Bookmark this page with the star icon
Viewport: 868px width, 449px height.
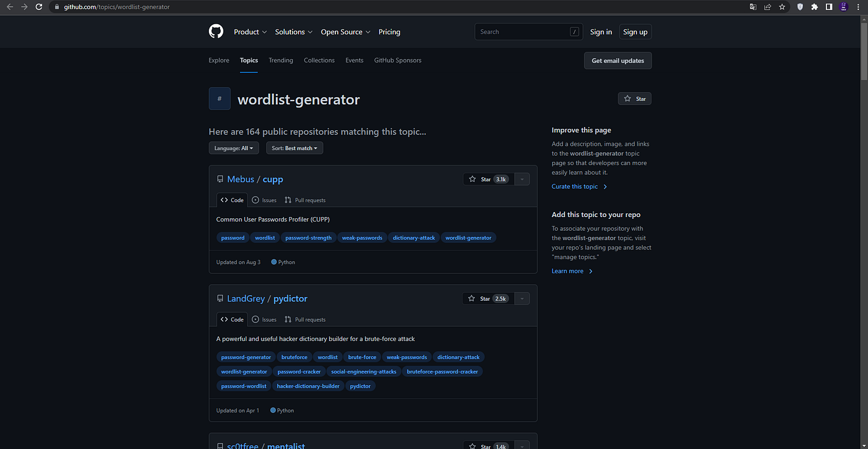coord(782,7)
